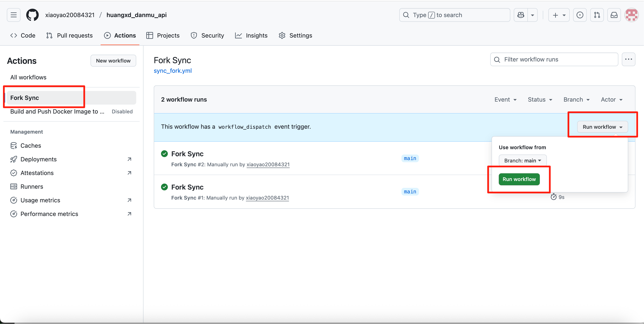Click the Deployments rocket icon
The image size is (644, 324).
point(14,159)
